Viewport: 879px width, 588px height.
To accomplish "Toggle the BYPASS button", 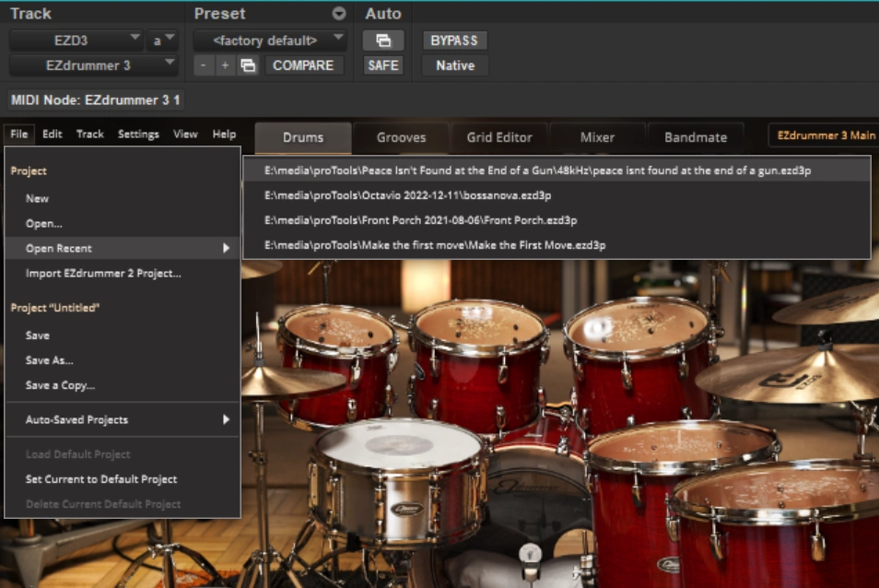I will point(454,41).
